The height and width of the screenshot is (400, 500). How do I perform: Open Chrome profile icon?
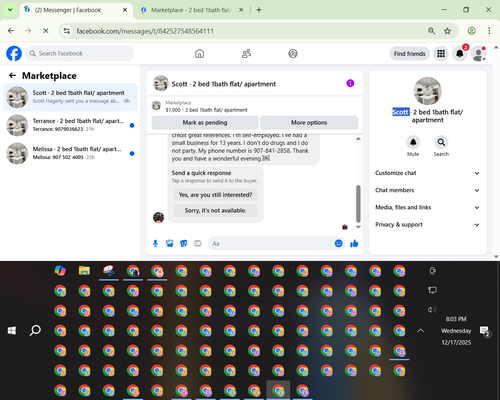click(x=471, y=31)
